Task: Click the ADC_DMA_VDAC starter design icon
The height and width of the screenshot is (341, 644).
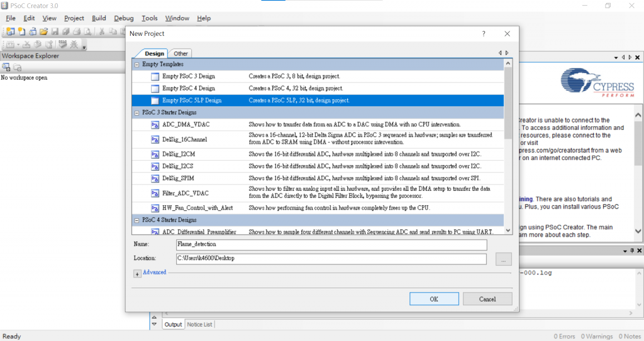Action: (155, 125)
